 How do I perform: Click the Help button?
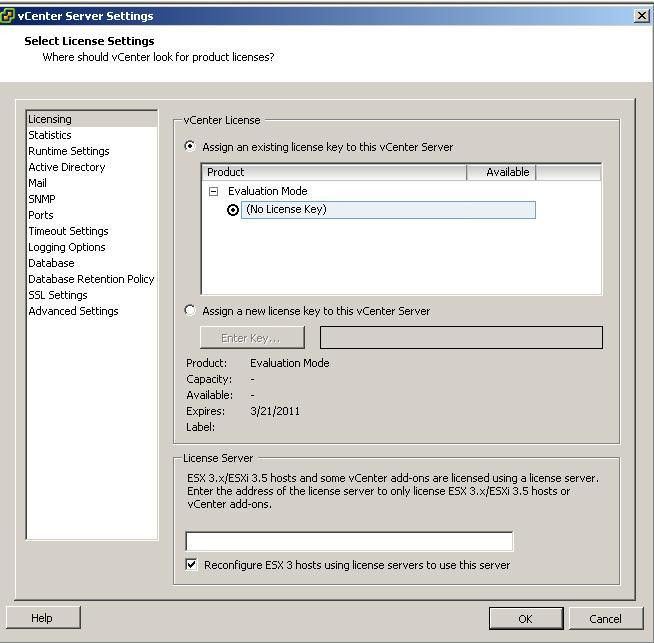pyautogui.click(x=43, y=618)
